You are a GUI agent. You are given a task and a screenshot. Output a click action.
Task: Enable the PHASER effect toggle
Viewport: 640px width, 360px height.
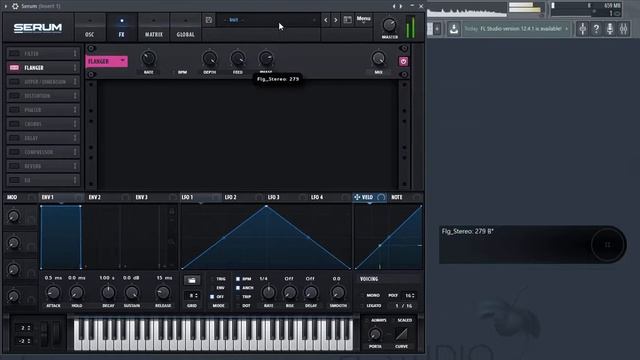click(14, 110)
